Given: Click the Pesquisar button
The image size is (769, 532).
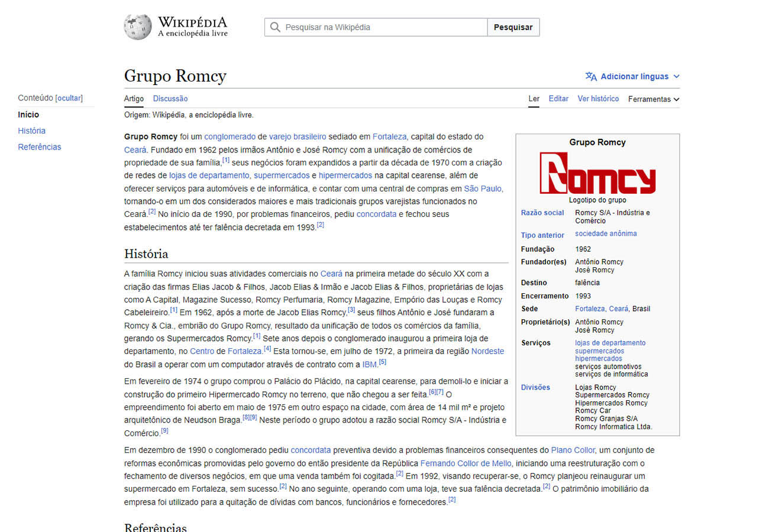Looking at the screenshot, I should click(513, 27).
